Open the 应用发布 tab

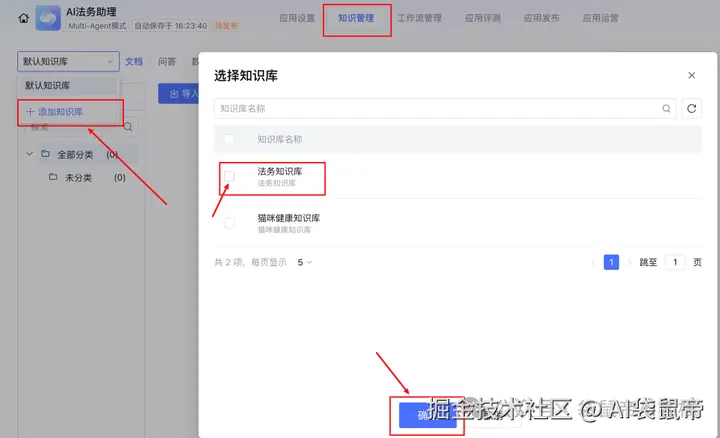coord(541,18)
